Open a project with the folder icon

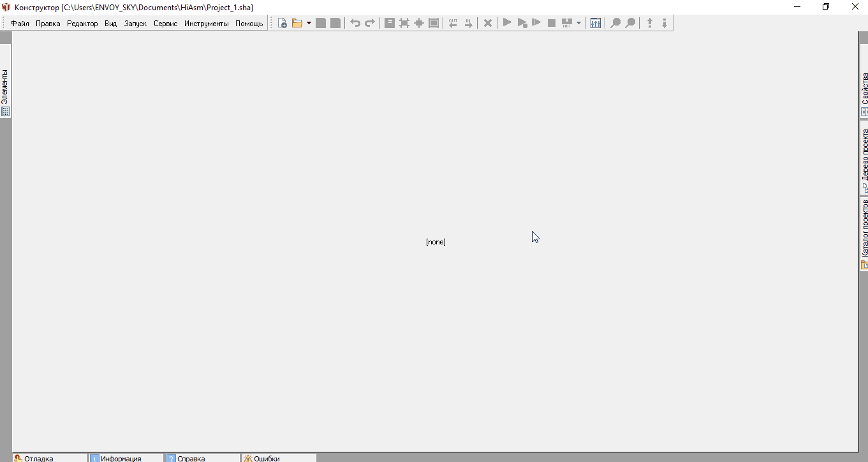[297, 23]
